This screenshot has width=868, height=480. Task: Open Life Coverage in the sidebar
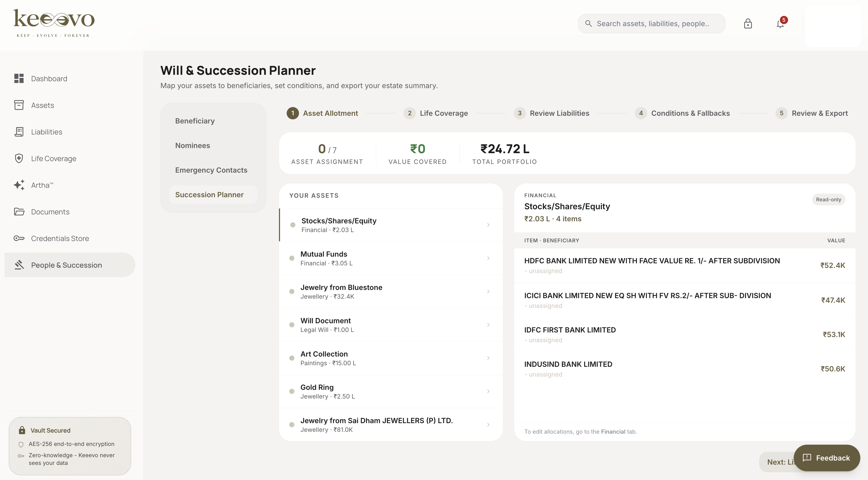pos(70,158)
